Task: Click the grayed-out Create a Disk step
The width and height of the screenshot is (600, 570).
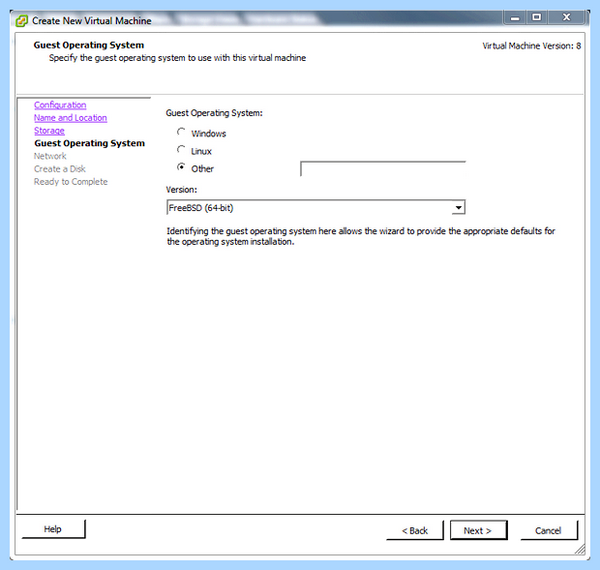Action: click(60, 169)
